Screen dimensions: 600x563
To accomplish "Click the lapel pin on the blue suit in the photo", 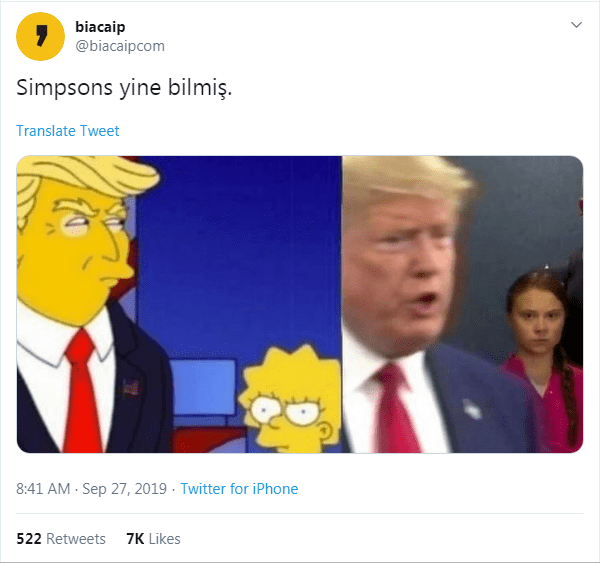I will [472, 409].
